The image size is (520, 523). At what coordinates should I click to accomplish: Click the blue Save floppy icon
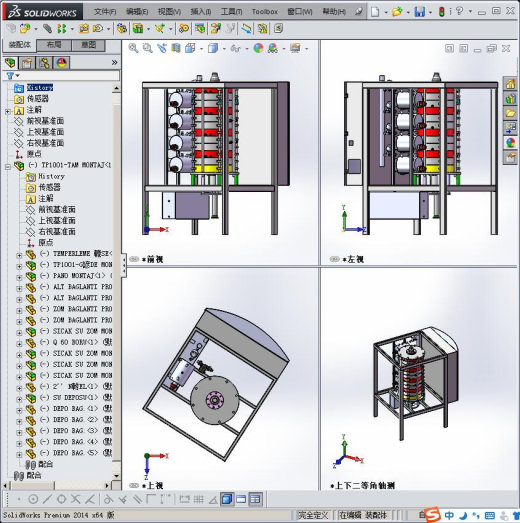pos(420,12)
